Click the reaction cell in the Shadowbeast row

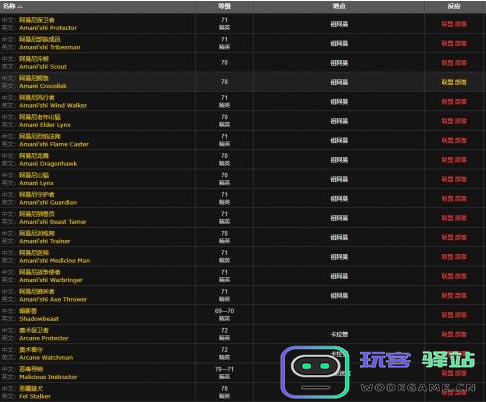(454, 315)
